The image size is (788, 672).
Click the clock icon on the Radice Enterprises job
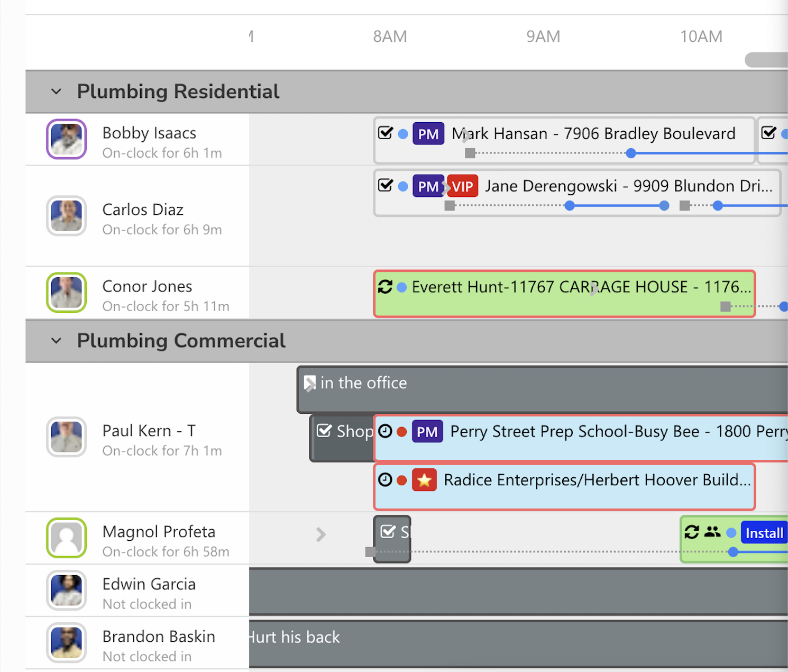point(386,480)
